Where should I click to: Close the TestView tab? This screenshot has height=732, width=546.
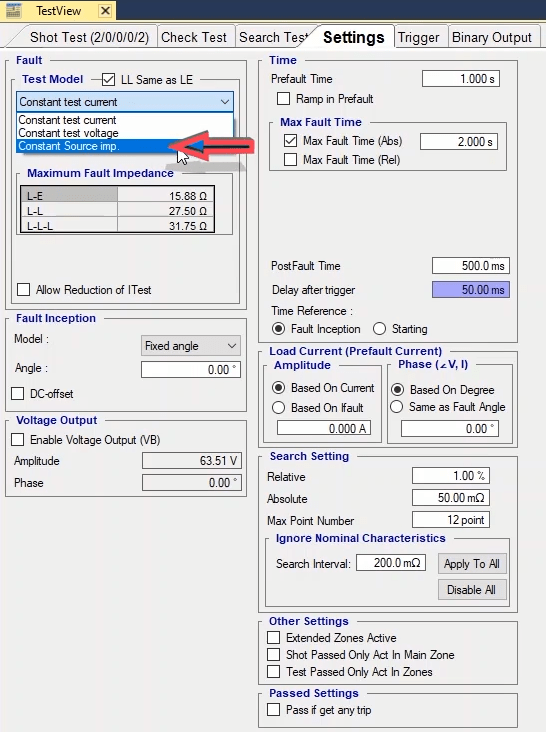(x=105, y=10)
